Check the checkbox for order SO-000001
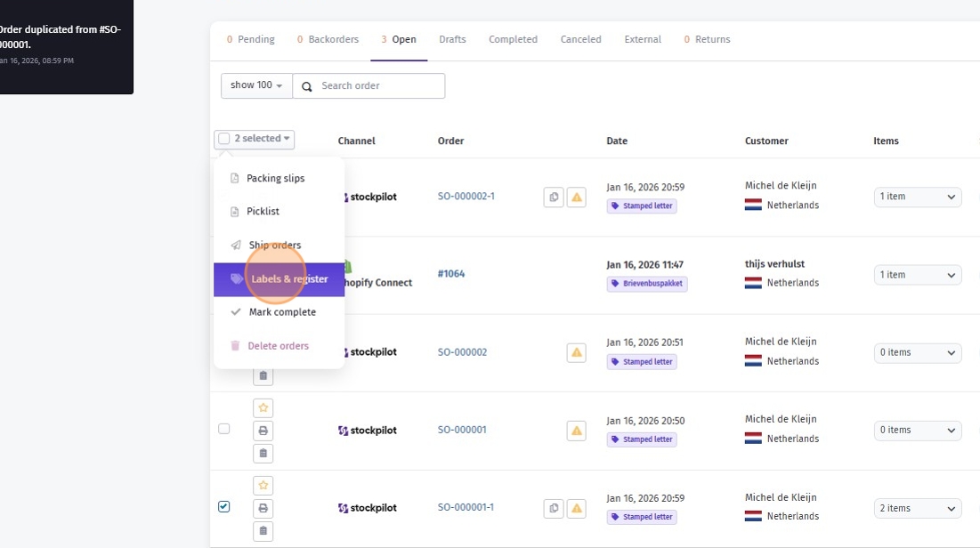 coord(224,429)
